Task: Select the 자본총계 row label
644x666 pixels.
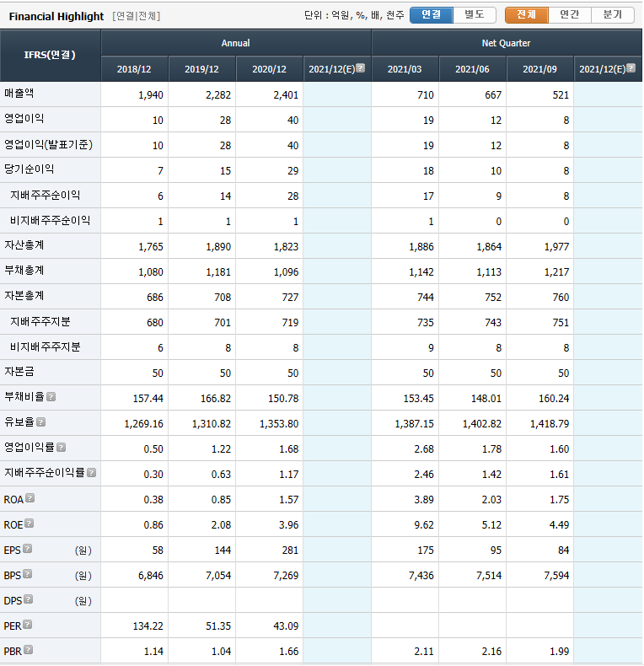Action: coord(24,296)
